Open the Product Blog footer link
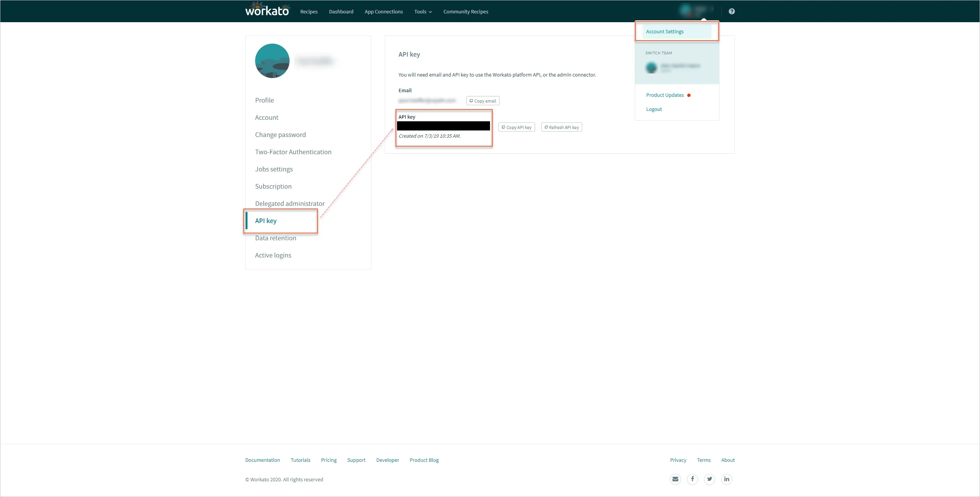980x497 pixels. point(424,460)
